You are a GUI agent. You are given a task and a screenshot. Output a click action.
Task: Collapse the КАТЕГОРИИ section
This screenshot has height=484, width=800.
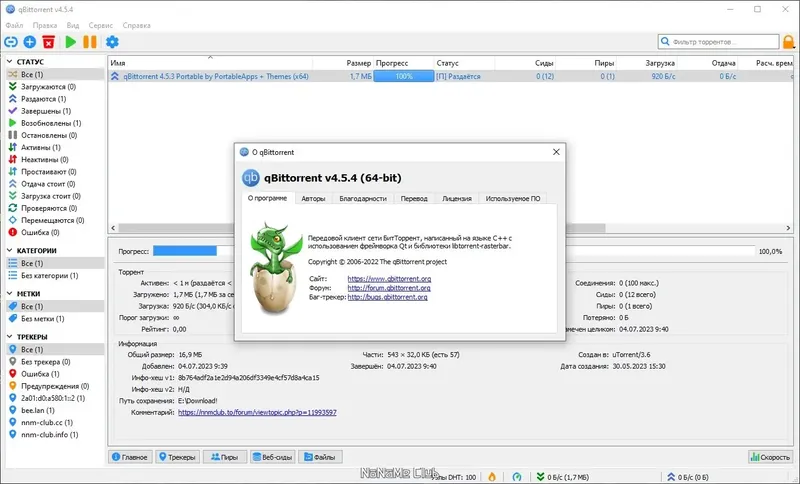[x=10, y=250]
